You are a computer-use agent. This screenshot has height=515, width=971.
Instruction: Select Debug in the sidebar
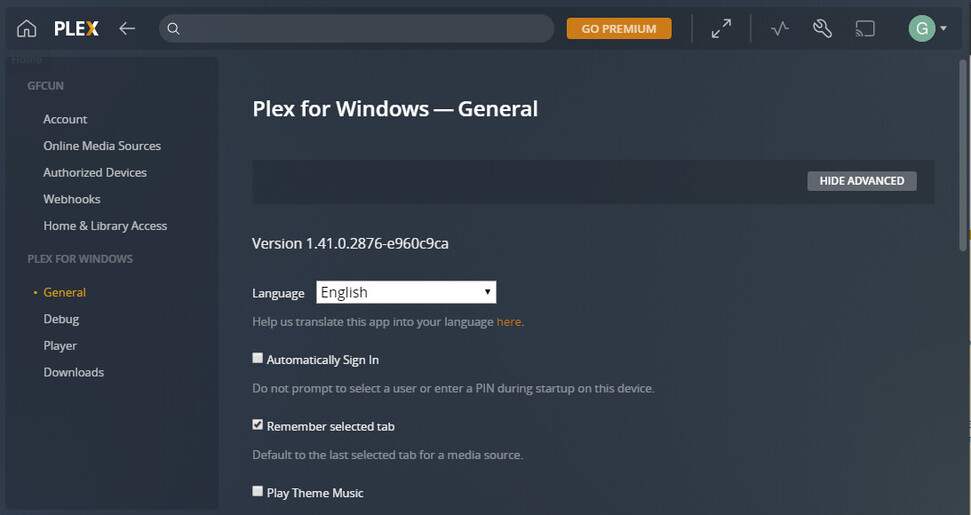(x=61, y=319)
